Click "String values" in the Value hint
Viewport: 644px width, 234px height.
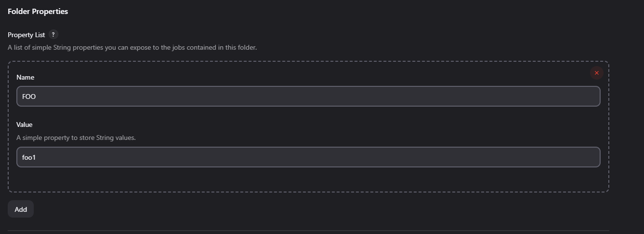pyautogui.click(x=116, y=138)
